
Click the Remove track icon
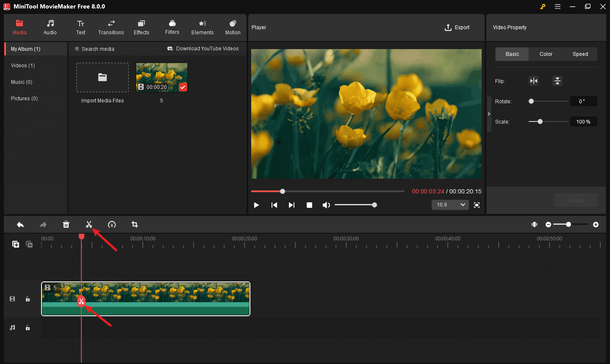pos(29,244)
